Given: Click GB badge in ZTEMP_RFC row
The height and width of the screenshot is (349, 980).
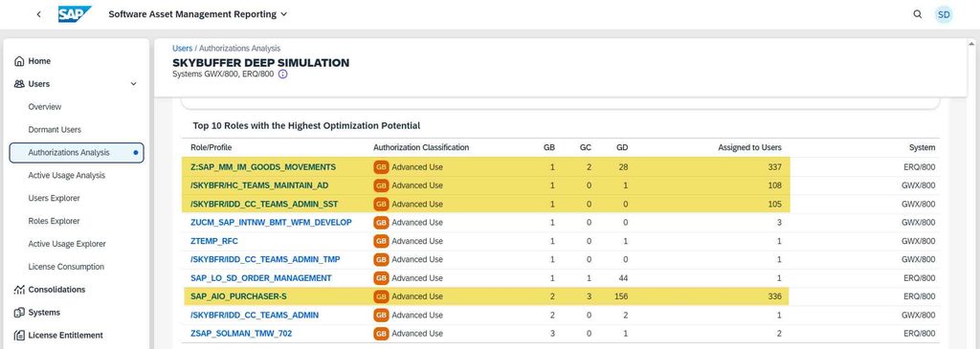Looking at the screenshot, I should (x=381, y=241).
